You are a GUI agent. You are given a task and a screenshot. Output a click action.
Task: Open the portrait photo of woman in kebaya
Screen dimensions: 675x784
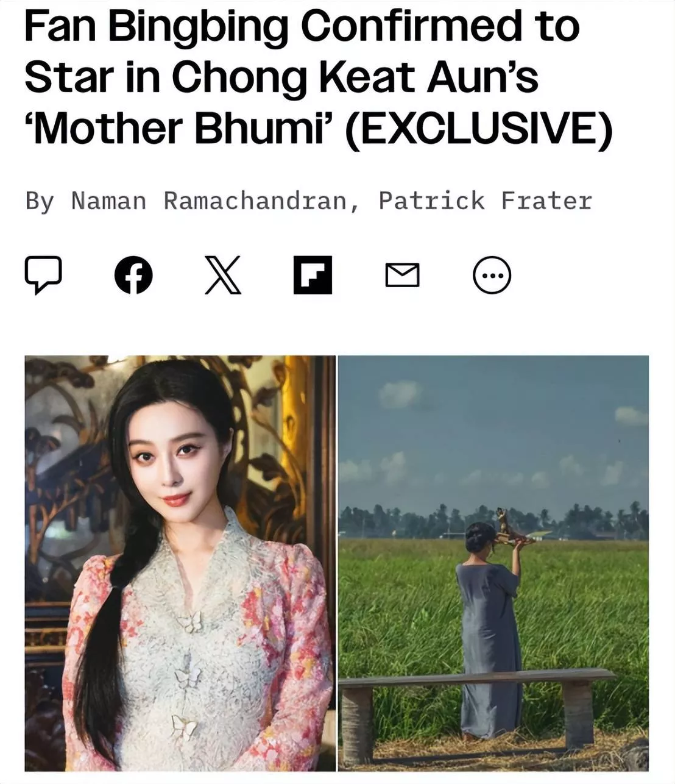tap(180, 563)
